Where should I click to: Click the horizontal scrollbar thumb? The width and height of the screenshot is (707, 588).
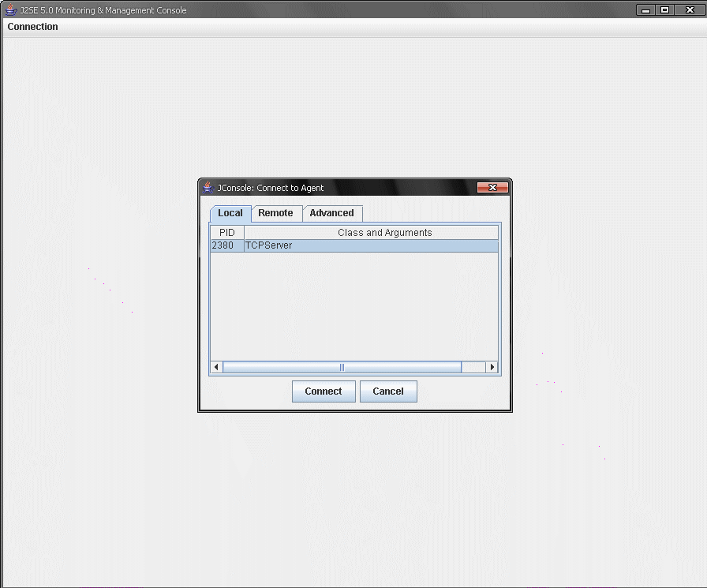point(342,367)
